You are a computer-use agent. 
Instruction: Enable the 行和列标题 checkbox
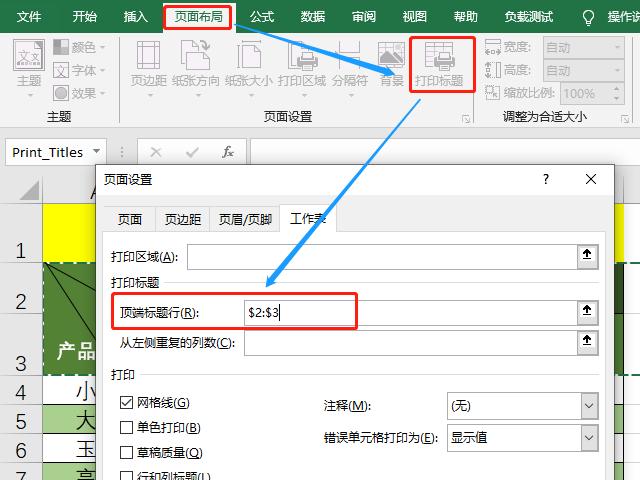126,476
